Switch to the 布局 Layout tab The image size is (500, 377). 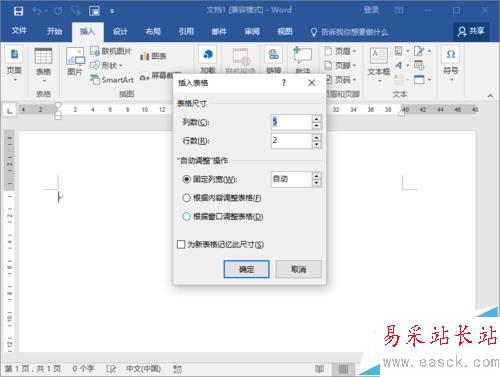[153, 32]
